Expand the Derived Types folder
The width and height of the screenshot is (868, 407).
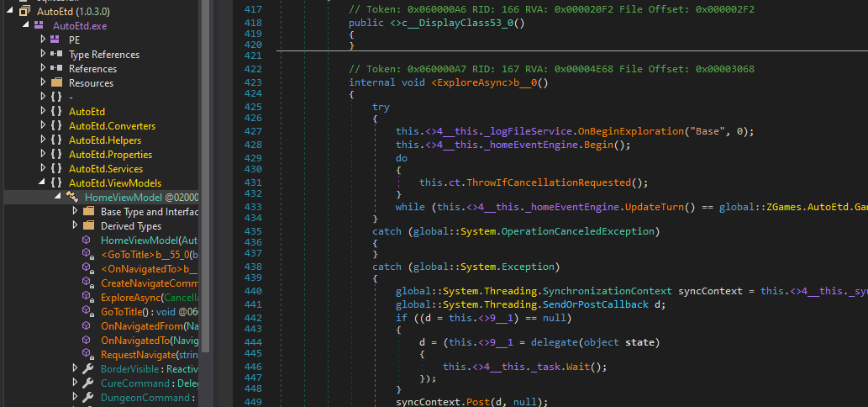pos(76,226)
